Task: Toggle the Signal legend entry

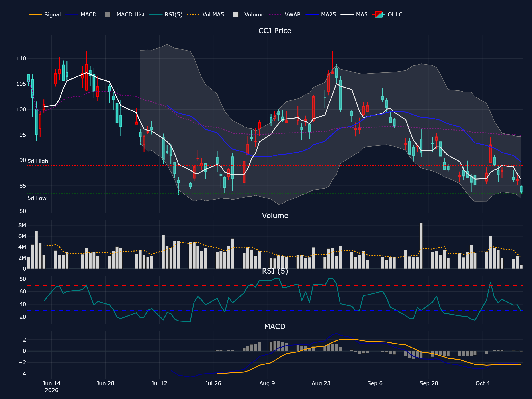Action: tap(45, 14)
